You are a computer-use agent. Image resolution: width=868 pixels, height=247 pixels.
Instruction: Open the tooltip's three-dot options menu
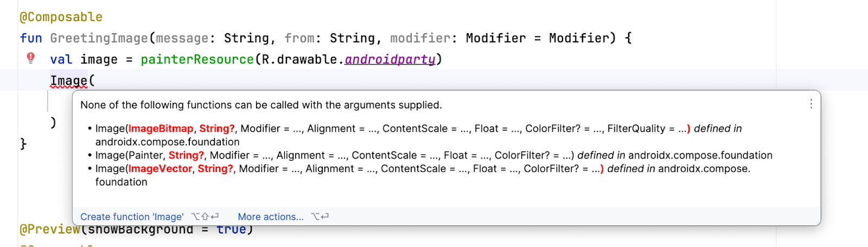coord(811,104)
